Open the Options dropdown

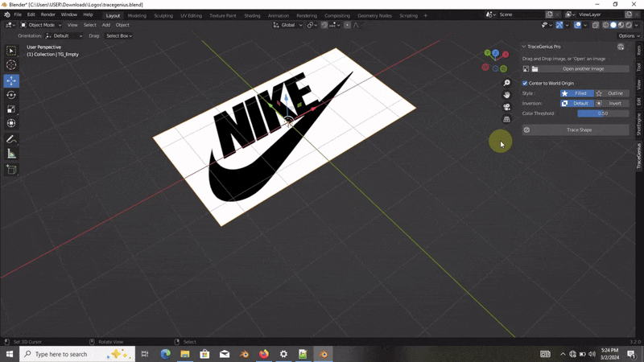(x=629, y=36)
